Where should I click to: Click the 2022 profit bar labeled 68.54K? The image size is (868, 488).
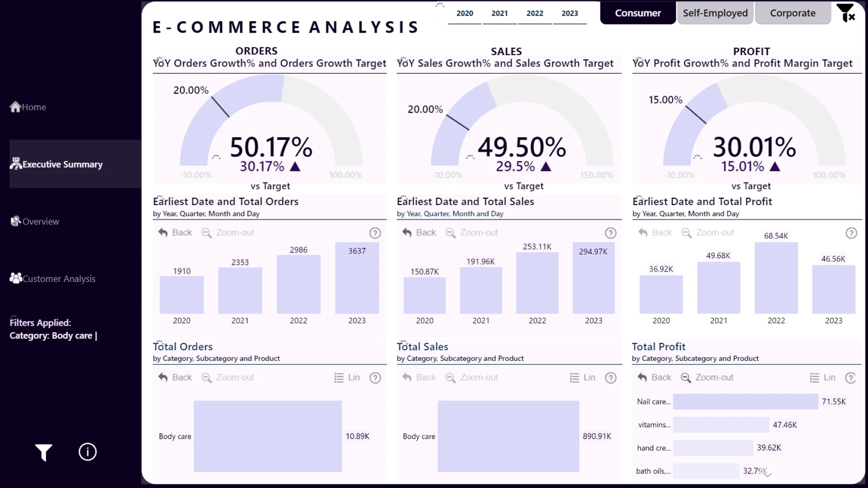pyautogui.click(x=776, y=278)
